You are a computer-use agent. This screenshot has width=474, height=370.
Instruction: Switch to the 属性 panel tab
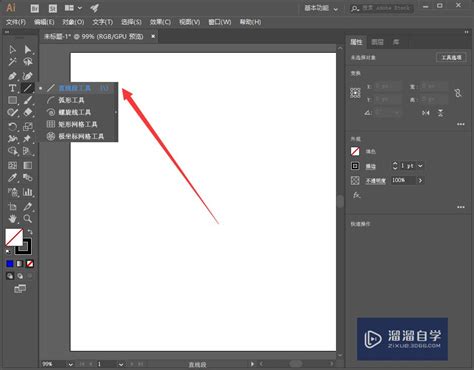(x=356, y=42)
